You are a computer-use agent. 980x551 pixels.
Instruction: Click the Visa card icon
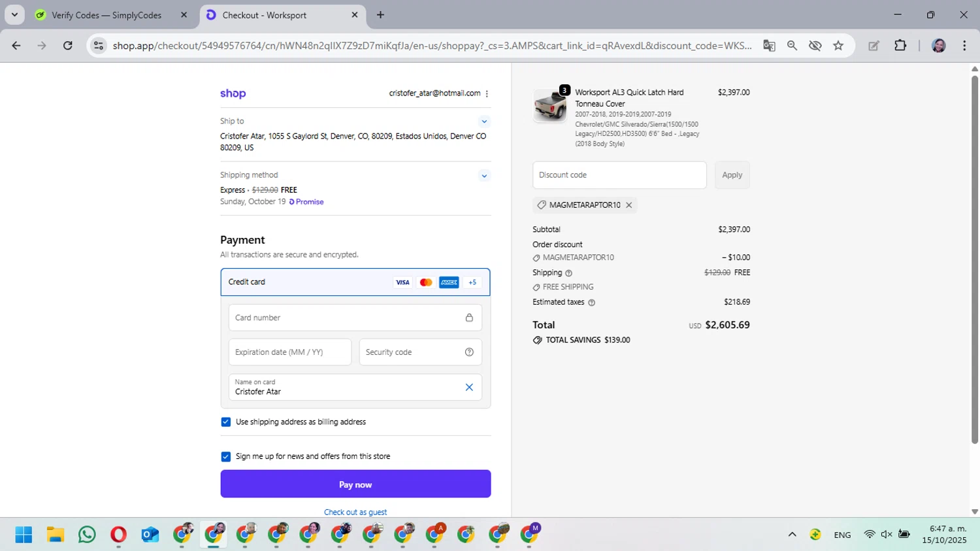pos(402,282)
